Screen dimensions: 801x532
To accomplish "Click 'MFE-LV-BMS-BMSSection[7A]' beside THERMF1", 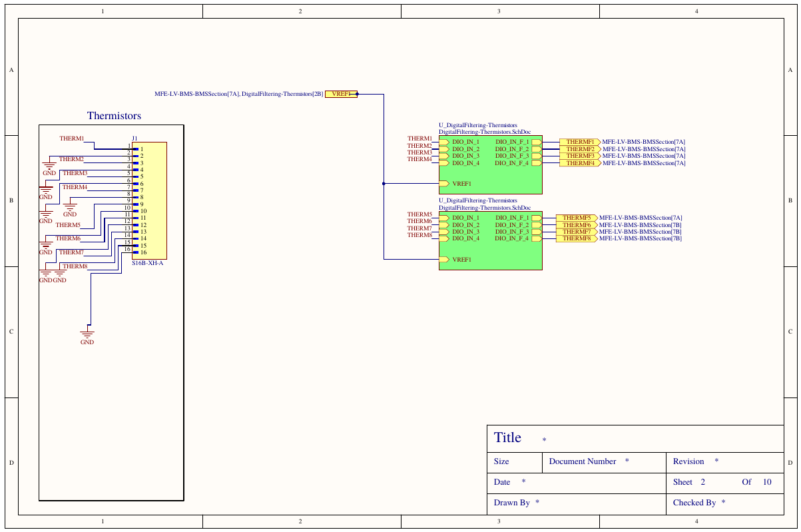I will coord(643,142).
